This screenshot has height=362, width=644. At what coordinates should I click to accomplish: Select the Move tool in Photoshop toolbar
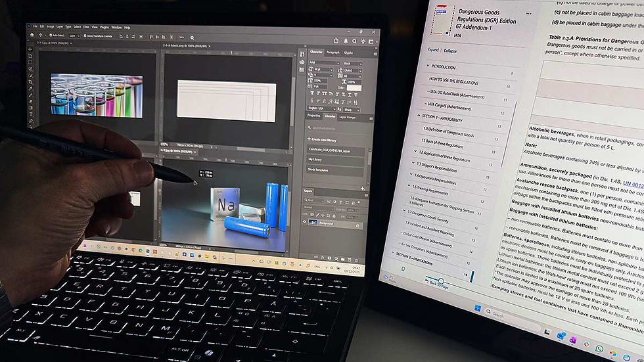tap(30, 50)
